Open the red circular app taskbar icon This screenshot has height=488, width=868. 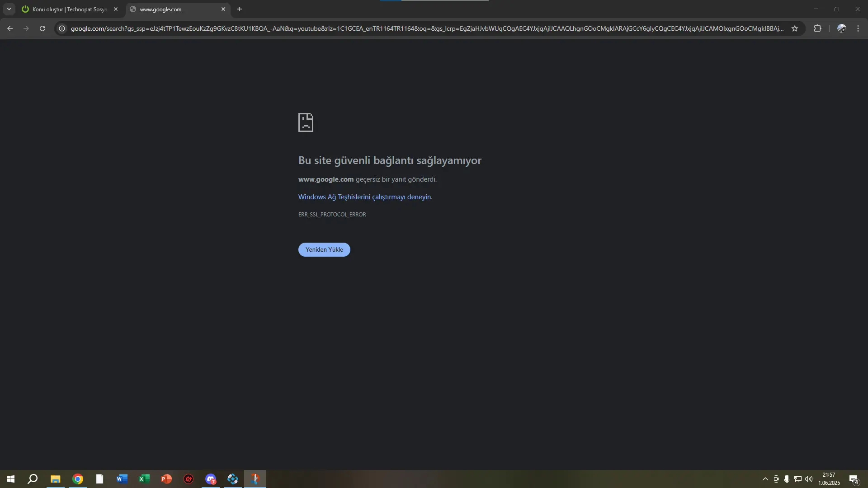pyautogui.click(x=189, y=479)
